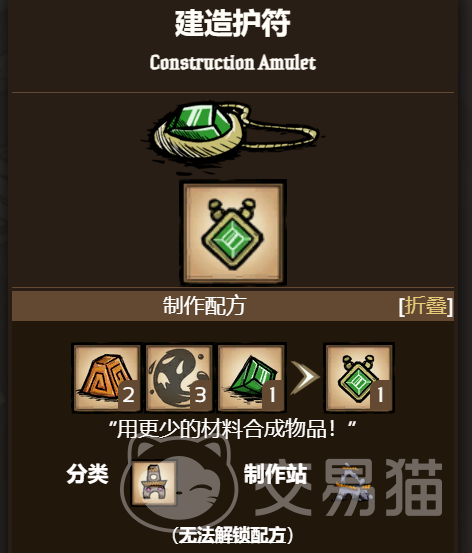Click the Thulecite ingredient icon
472x553 pixels.
[x=107, y=377]
